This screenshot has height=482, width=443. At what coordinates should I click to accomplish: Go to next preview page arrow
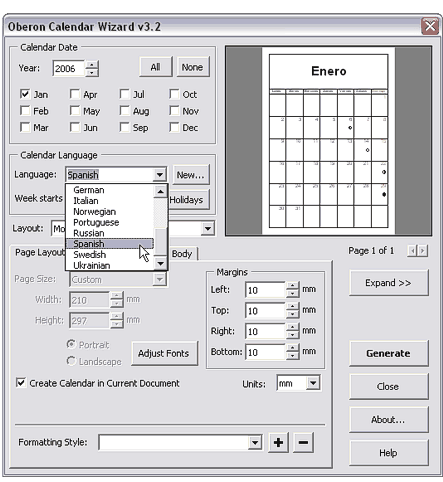(x=422, y=251)
